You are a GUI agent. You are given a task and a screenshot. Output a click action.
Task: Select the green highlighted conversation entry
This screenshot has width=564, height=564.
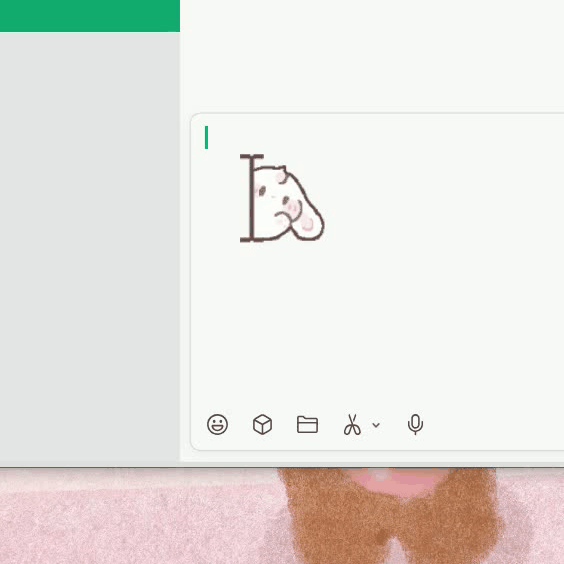click(x=90, y=16)
